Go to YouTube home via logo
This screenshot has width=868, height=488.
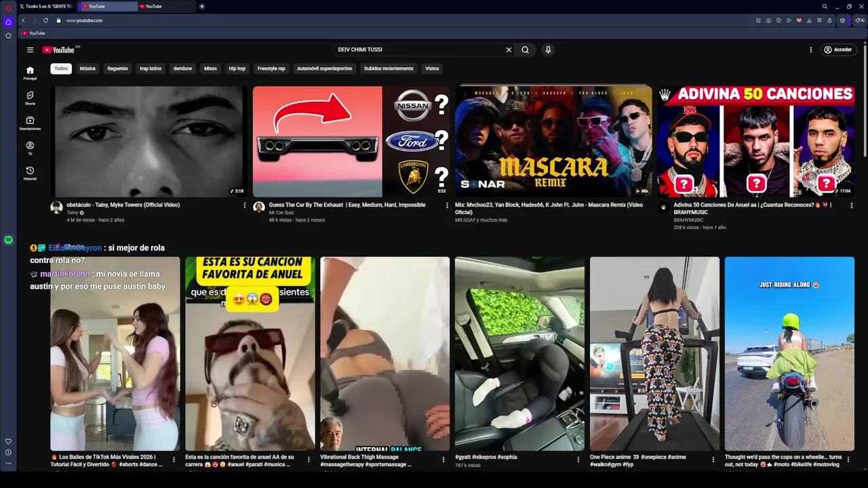[58, 49]
